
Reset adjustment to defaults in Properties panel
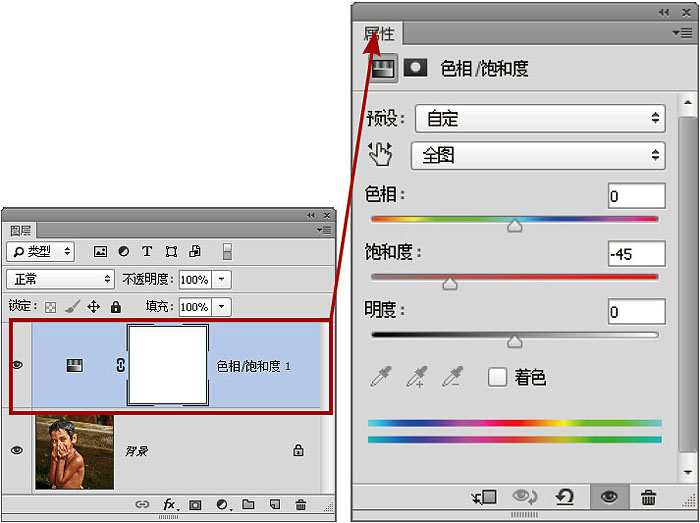[x=565, y=497]
